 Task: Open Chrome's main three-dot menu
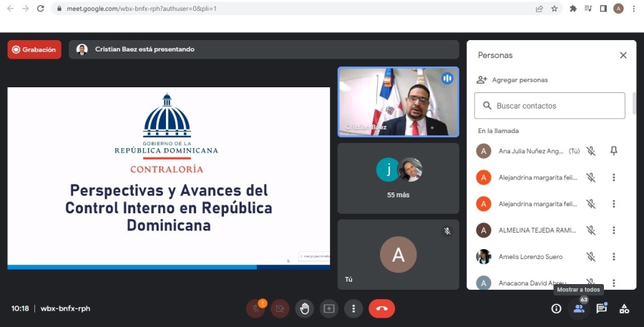click(x=634, y=9)
